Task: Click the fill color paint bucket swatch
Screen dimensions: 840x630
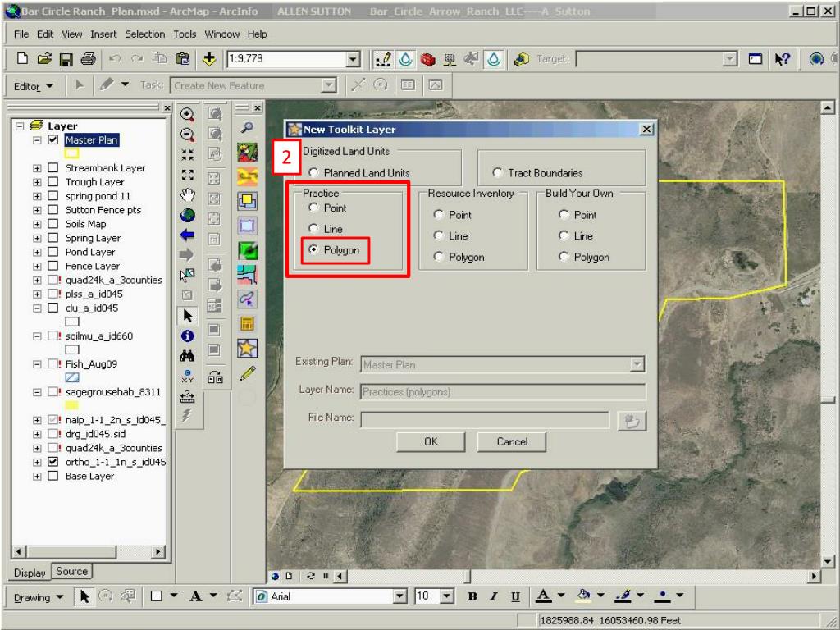Action: (x=583, y=596)
